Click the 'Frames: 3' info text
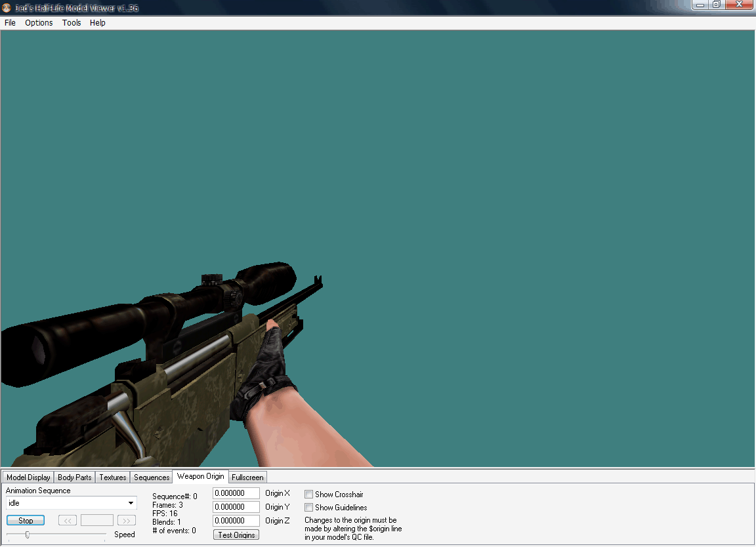 167,505
